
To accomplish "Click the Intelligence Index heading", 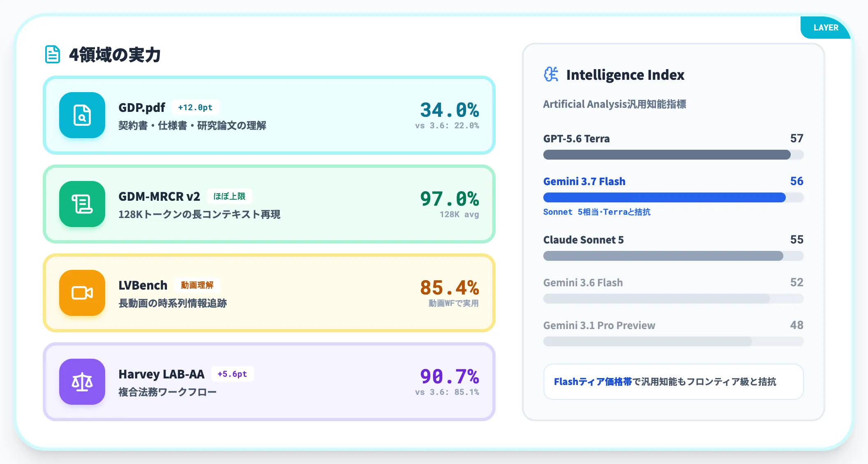I will pos(625,75).
